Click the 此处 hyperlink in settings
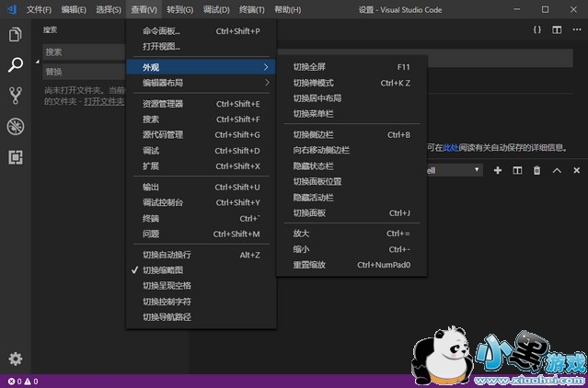Image resolution: width=588 pixels, height=388 pixels. [450, 147]
